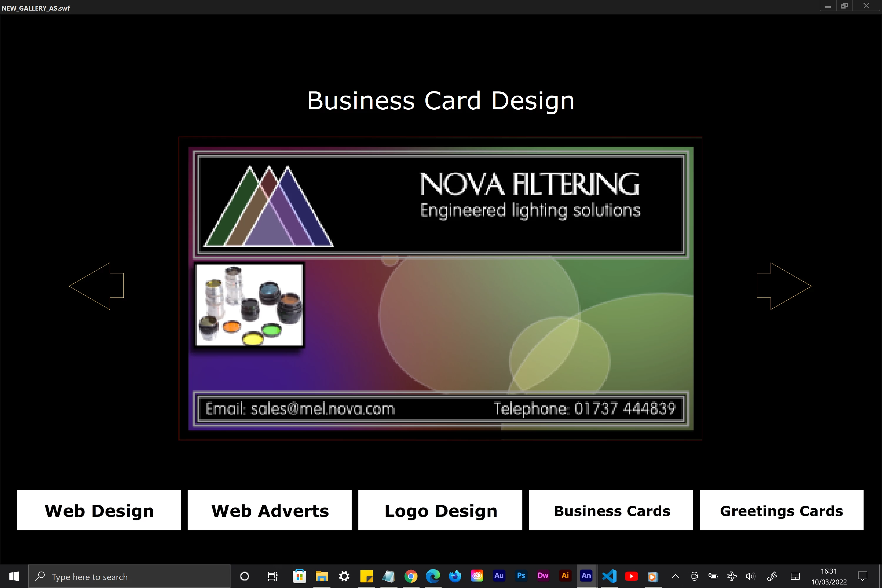Viewport: 882px width, 588px height.
Task: Open the Web Adverts gallery
Action: click(x=270, y=510)
